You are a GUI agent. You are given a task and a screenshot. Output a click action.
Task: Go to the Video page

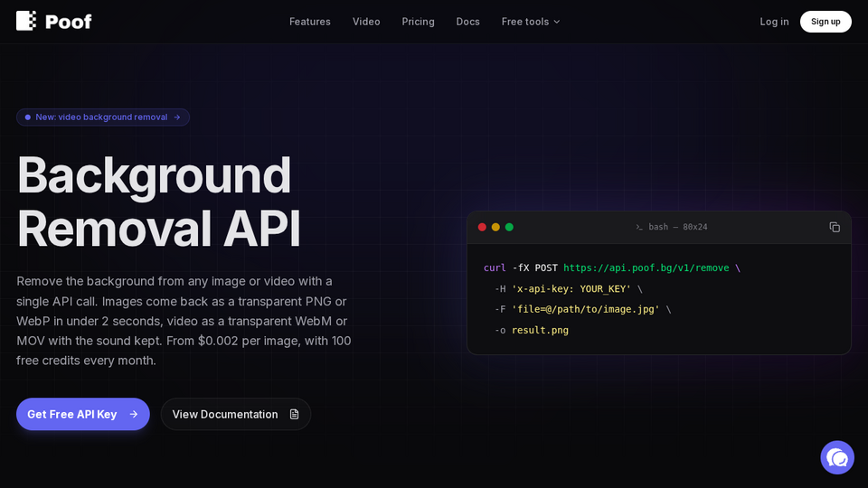[366, 22]
